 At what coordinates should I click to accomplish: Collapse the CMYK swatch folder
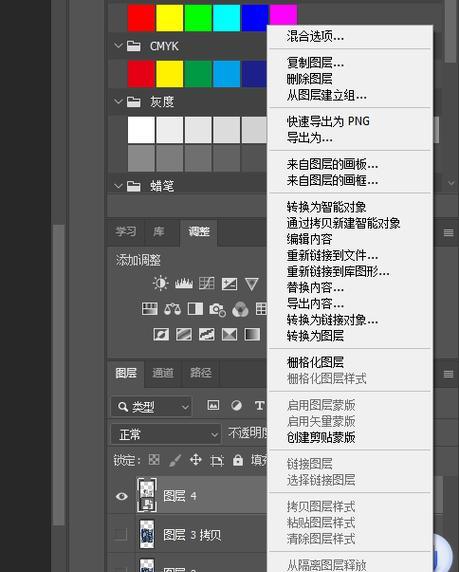click(x=118, y=46)
